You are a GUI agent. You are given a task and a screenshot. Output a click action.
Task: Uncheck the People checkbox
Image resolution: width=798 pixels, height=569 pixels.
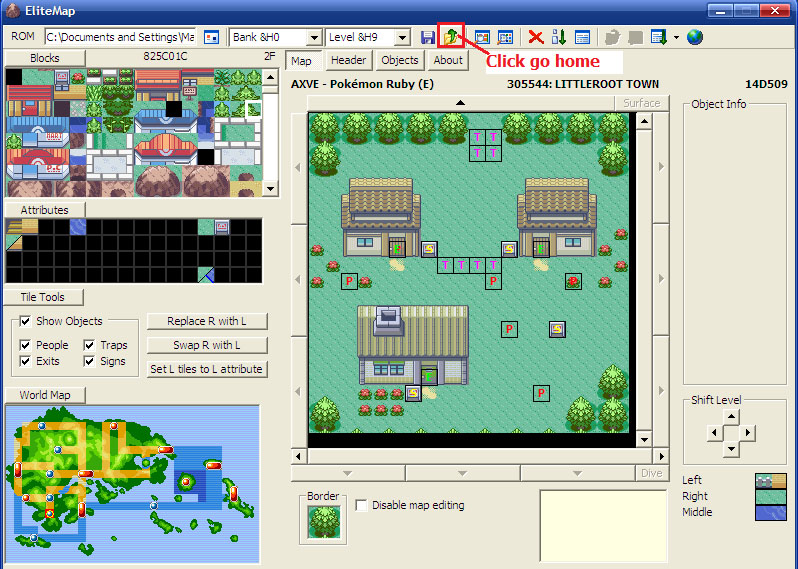pos(25,345)
